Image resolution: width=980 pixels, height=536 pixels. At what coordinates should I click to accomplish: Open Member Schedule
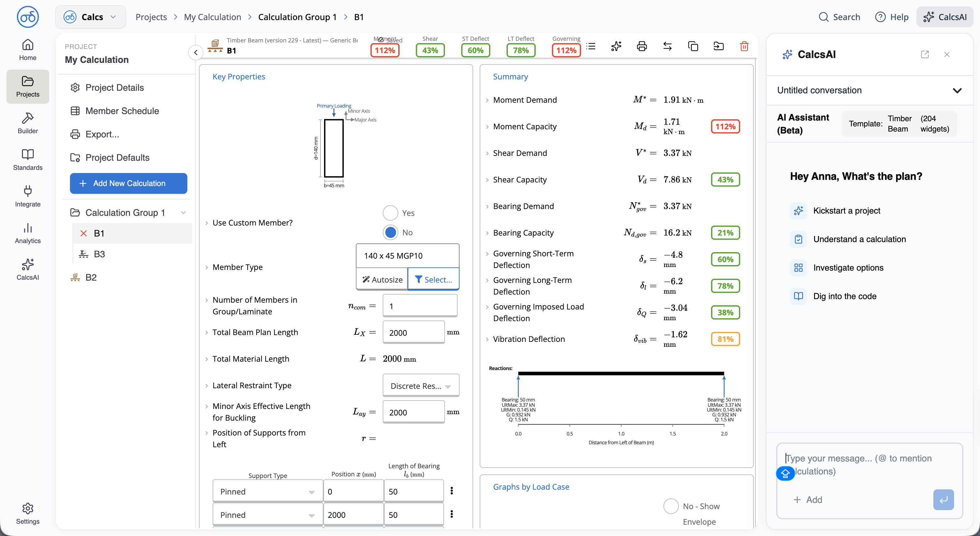(115, 111)
